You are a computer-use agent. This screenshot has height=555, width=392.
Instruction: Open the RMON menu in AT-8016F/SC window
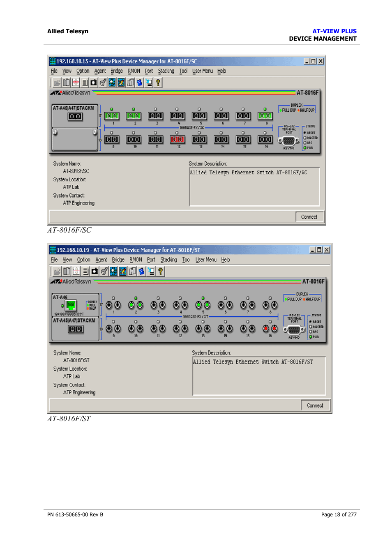(134, 71)
